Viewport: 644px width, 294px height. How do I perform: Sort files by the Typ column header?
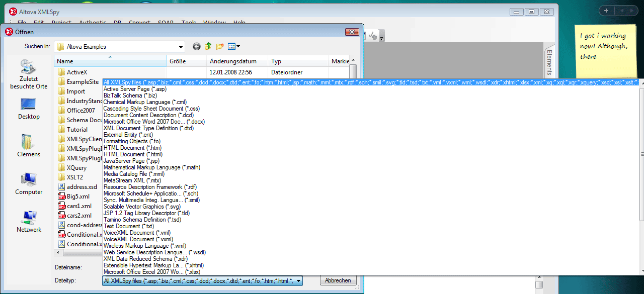pyautogui.click(x=298, y=61)
